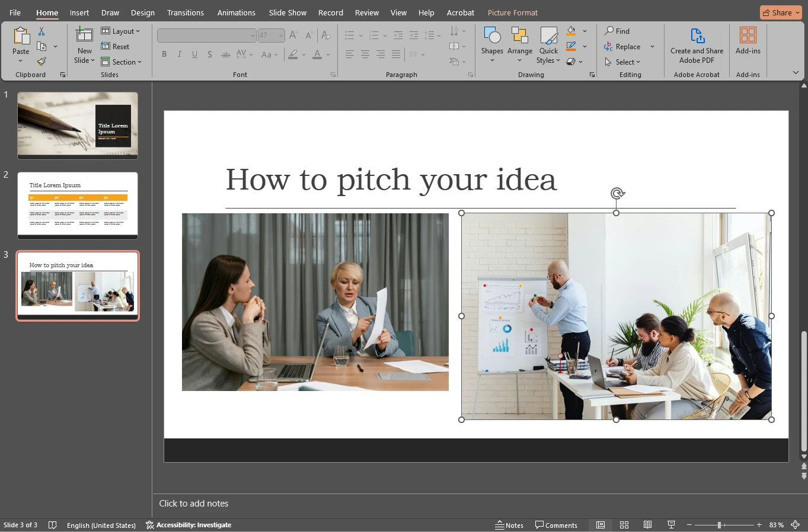Insert a New Slide using the icon
The height and width of the screenshot is (532, 808).
point(85,36)
